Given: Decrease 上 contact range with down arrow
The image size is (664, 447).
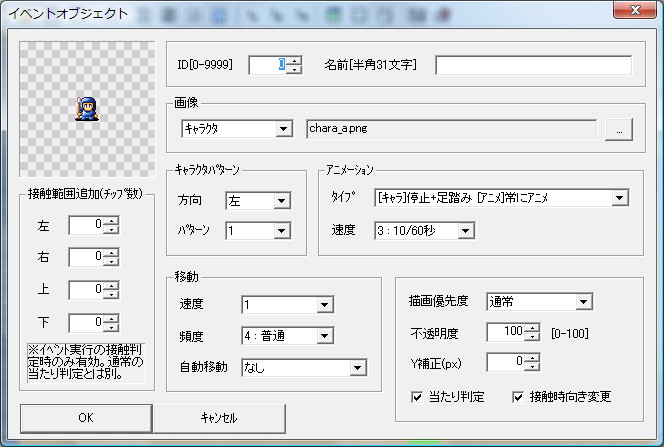Looking at the screenshot, I should tap(112, 294).
